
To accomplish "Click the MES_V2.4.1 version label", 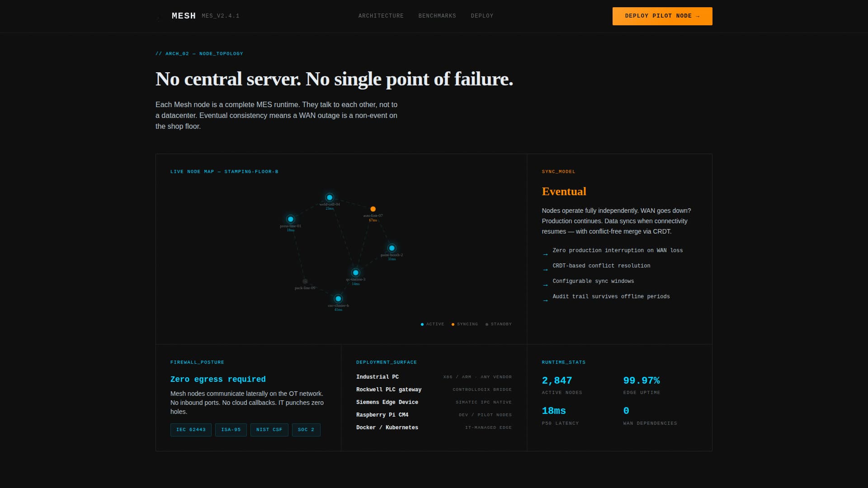I will 221,16.
